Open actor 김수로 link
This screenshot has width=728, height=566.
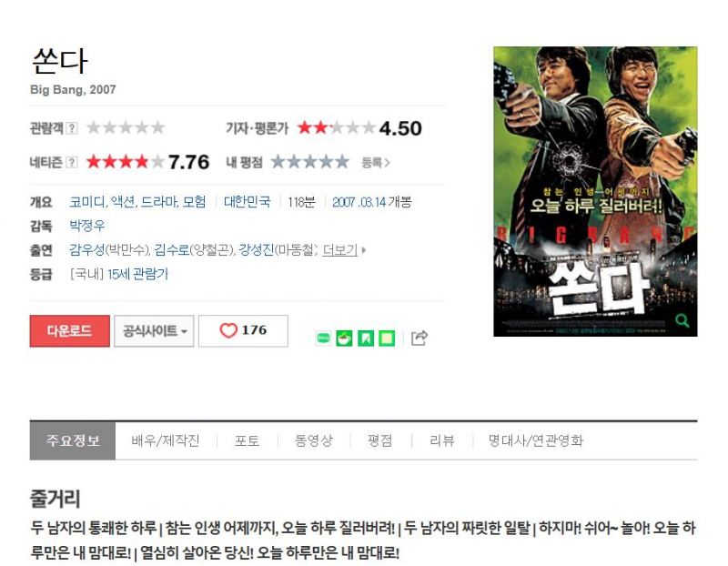pyautogui.click(x=172, y=250)
